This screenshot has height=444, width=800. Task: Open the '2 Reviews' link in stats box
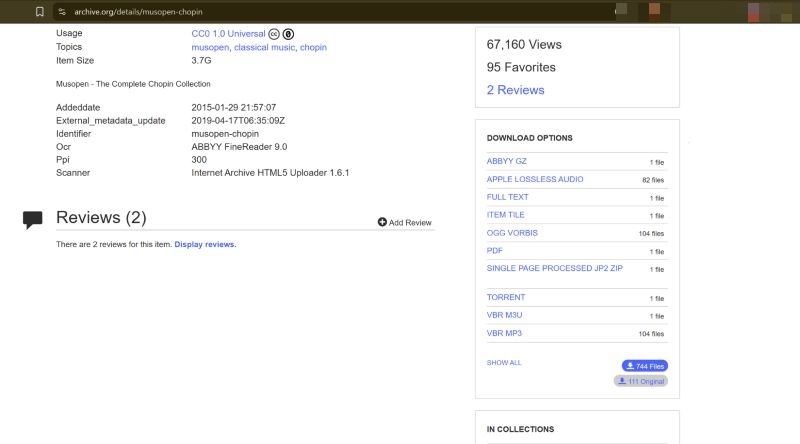pyautogui.click(x=515, y=90)
